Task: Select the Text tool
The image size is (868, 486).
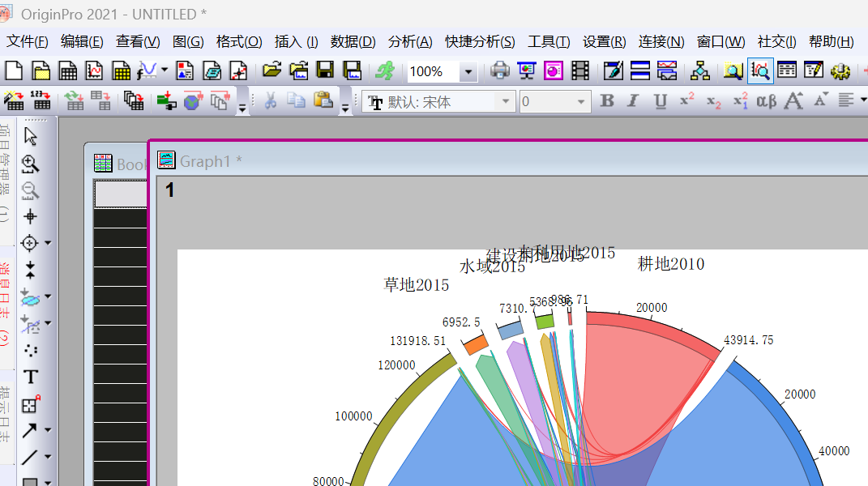Action: pyautogui.click(x=31, y=377)
